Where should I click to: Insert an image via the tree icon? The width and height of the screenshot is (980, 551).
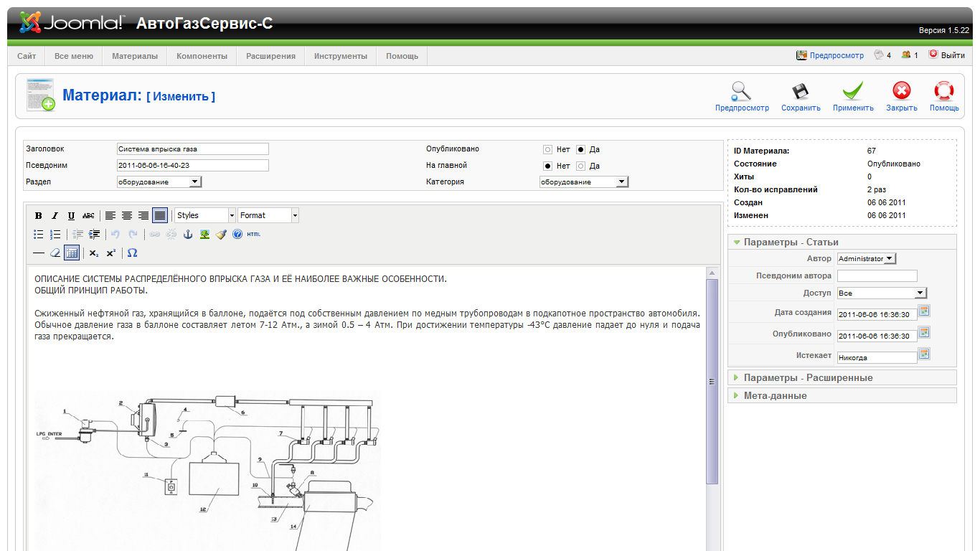(x=204, y=234)
